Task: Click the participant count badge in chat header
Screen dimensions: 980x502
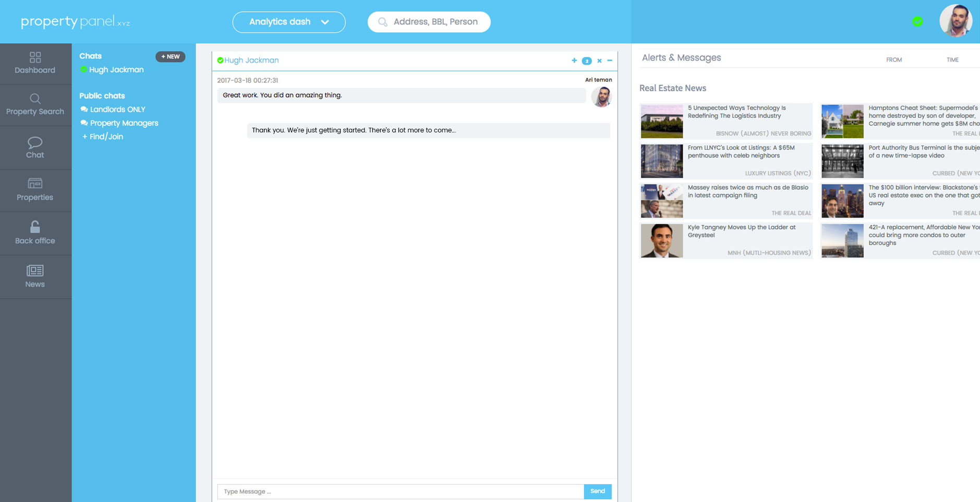Action: click(x=587, y=61)
